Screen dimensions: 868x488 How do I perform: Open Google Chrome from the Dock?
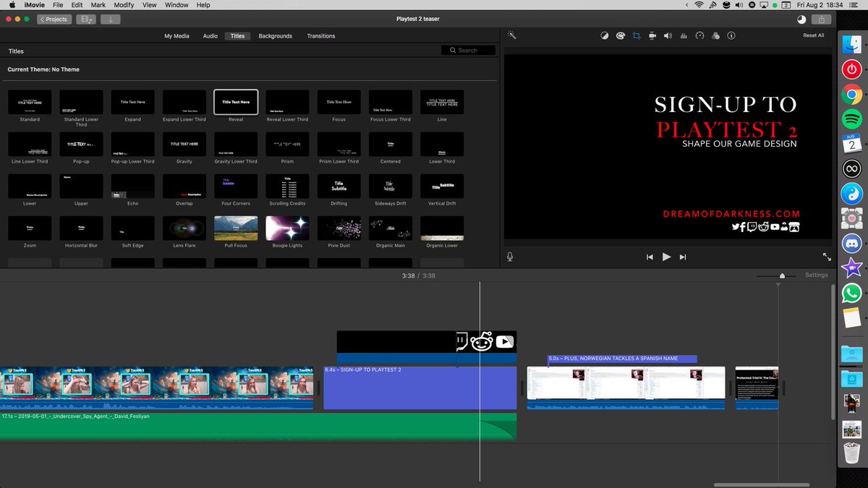point(851,94)
